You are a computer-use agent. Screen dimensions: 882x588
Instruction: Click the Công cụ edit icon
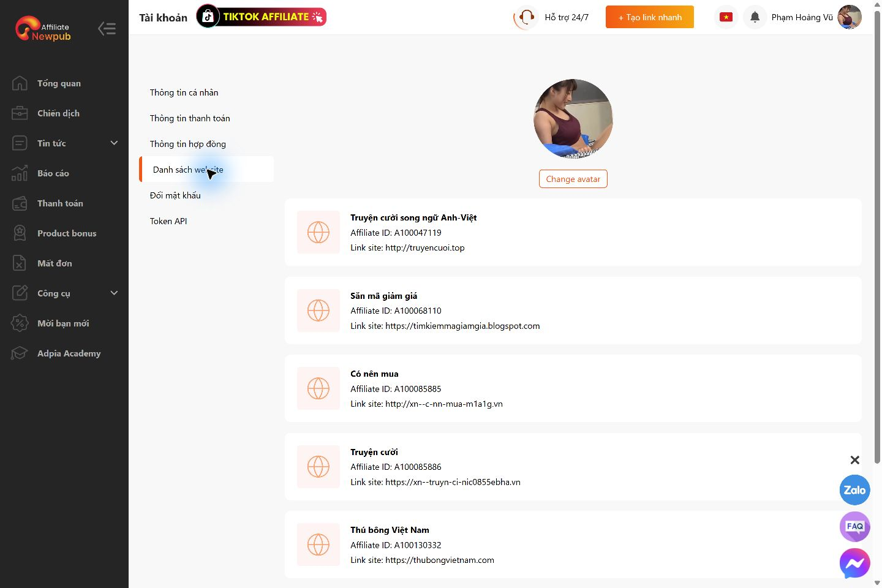coord(20,293)
